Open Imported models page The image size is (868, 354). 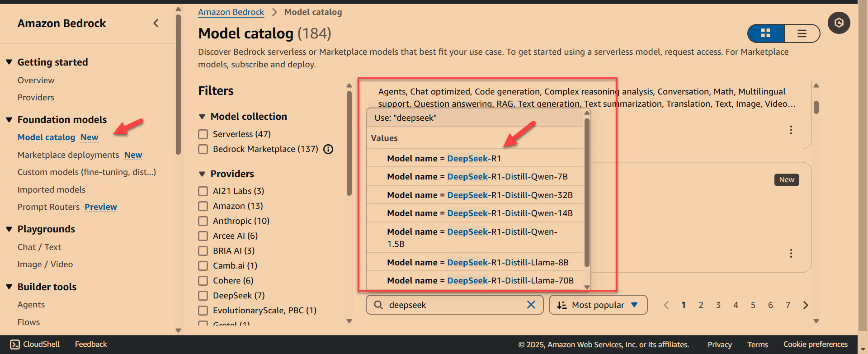click(52, 189)
